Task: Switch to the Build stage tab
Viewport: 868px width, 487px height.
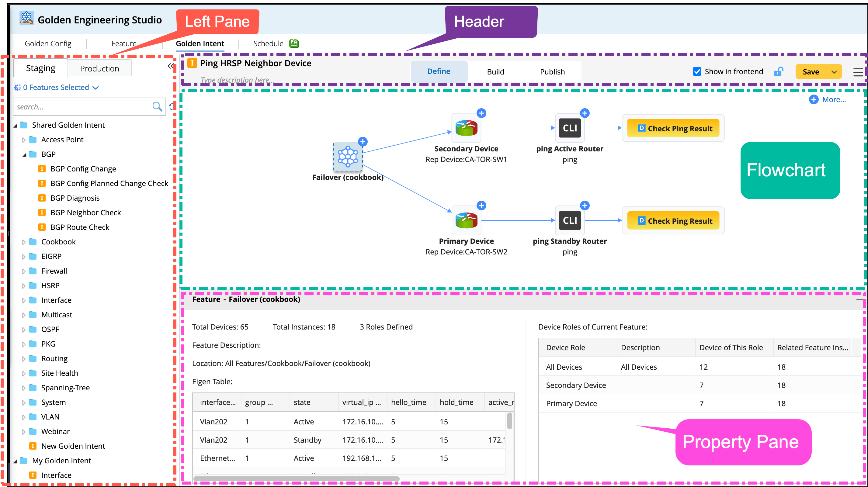Action: pyautogui.click(x=495, y=72)
